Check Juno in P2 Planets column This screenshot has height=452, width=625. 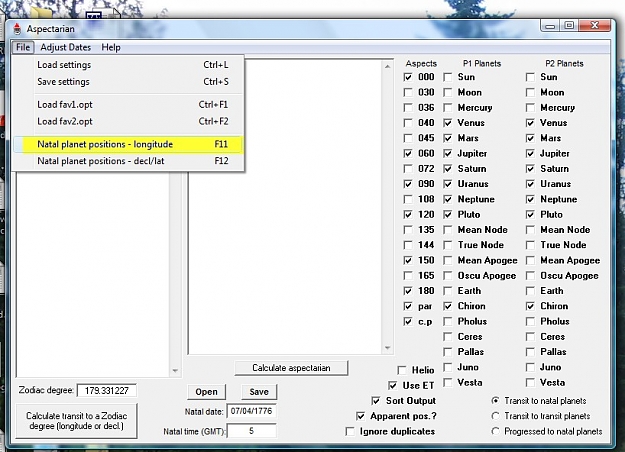530,367
